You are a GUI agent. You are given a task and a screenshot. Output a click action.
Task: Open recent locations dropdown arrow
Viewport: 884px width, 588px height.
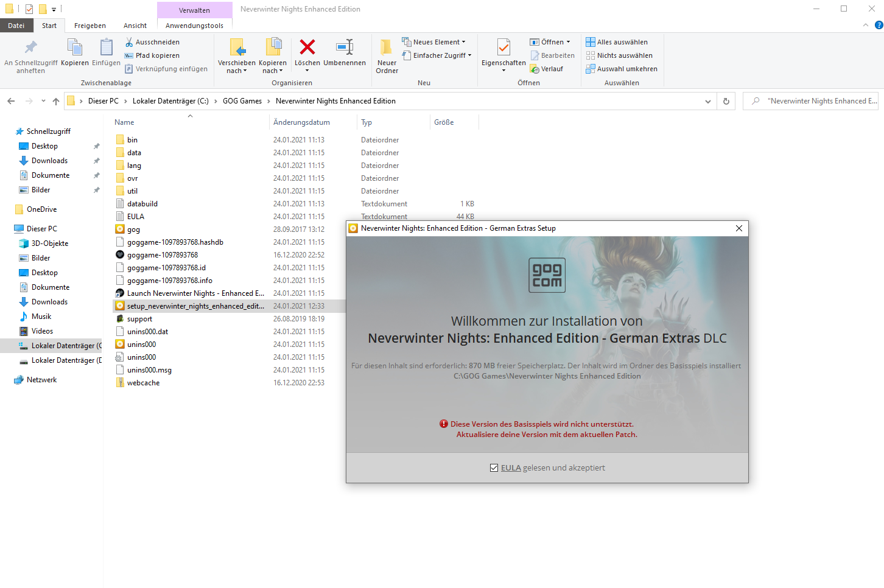[43, 101]
